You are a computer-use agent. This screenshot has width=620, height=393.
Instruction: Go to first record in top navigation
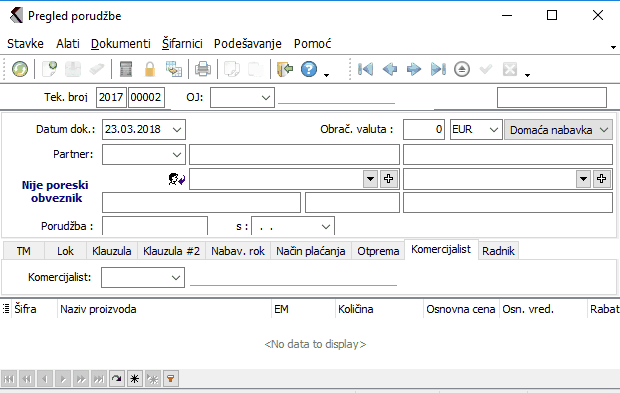pyautogui.click(x=365, y=69)
